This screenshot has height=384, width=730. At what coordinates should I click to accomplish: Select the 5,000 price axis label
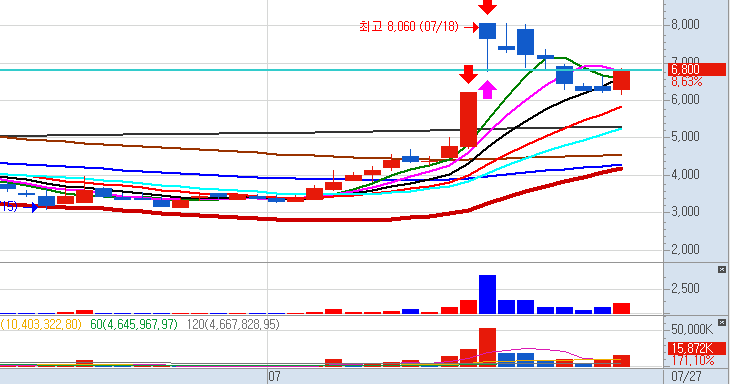pyautogui.click(x=685, y=136)
